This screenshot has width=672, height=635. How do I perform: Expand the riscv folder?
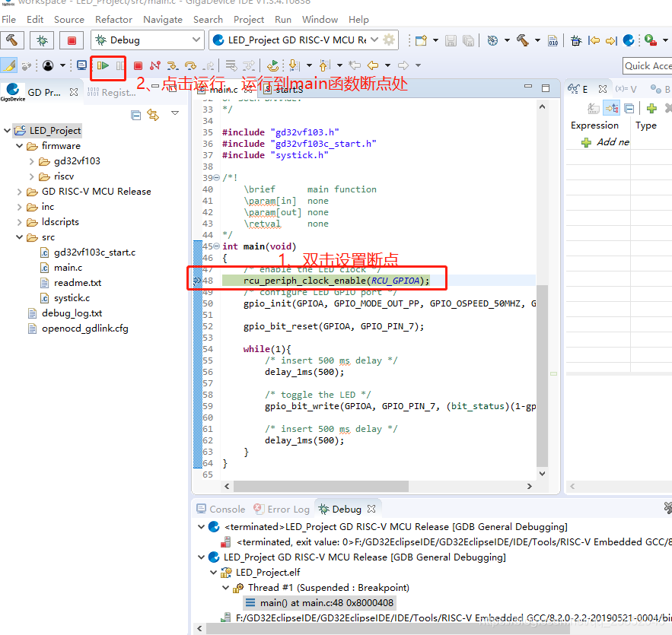(x=31, y=176)
